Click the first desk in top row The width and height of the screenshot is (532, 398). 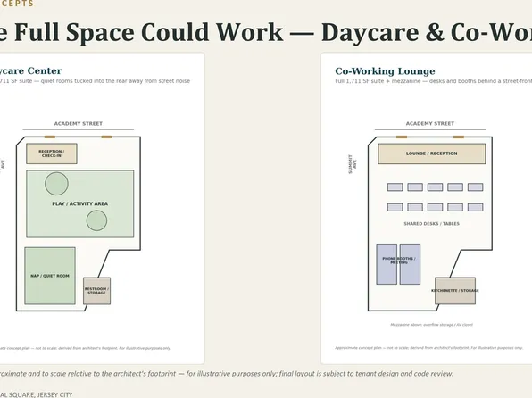point(395,187)
